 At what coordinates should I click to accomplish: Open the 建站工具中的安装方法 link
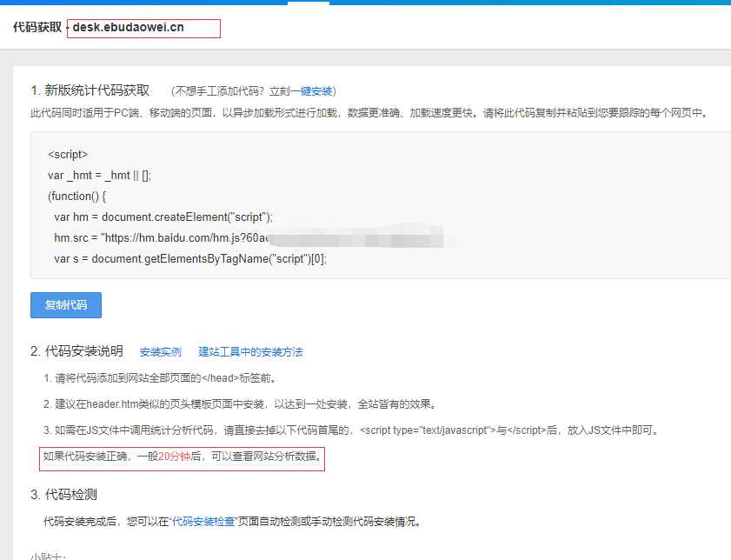[250, 351]
